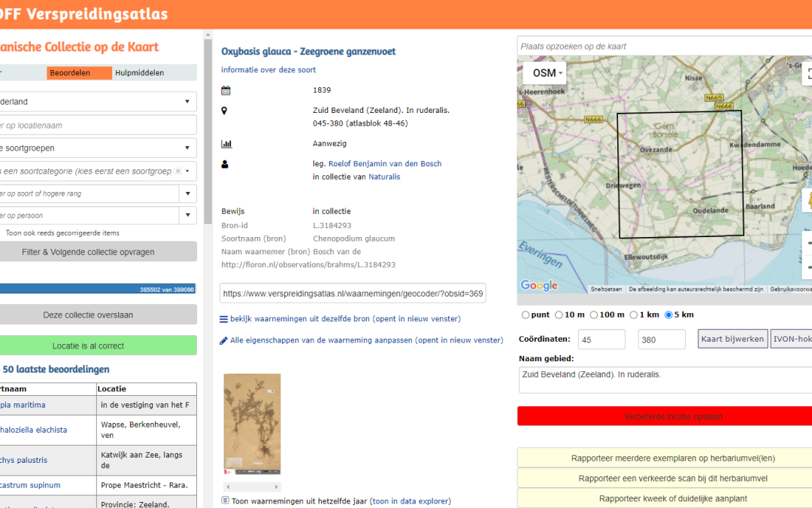This screenshot has width=812, height=508.
Task: Click the IVON-hok button
Action: click(x=791, y=339)
